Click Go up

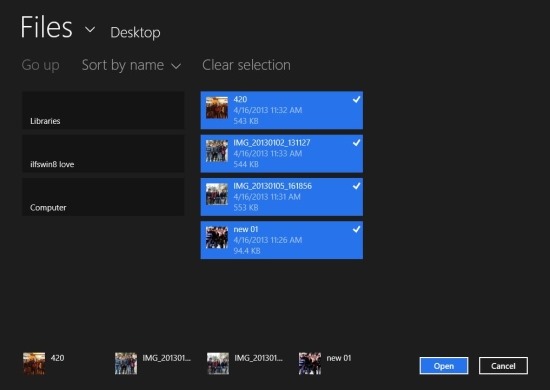pyautogui.click(x=40, y=65)
